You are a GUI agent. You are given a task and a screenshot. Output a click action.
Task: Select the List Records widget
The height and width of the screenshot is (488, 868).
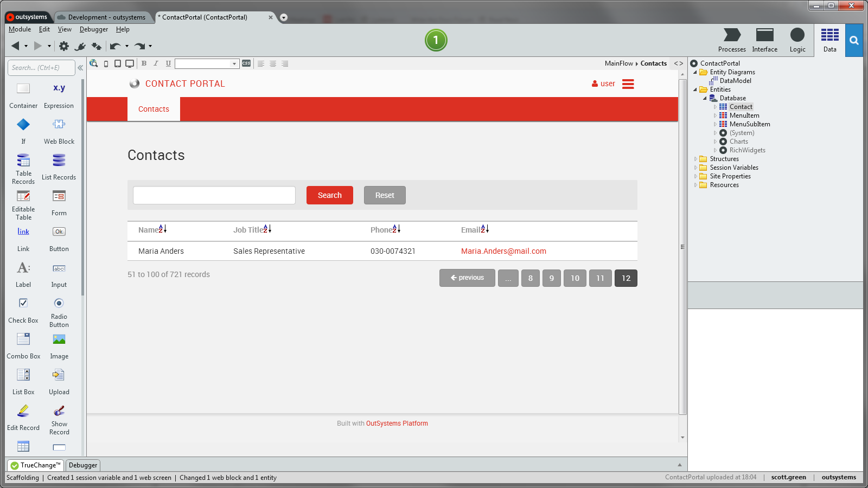coord(59,166)
